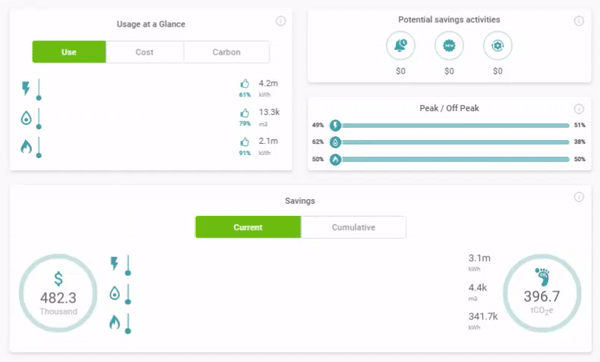Image resolution: width=600 pixels, height=362 pixels.
Task: Click gas flame icon in Usage panel
Action: click(26, 146)
